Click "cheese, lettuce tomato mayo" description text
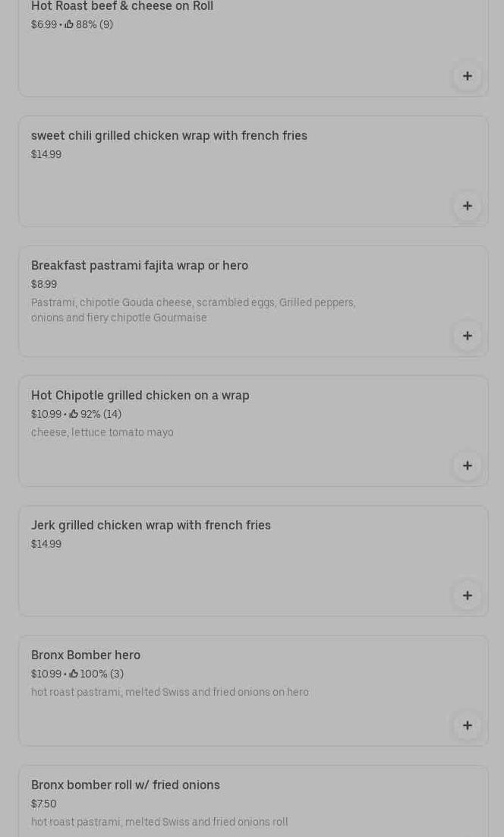The width and height of the screenshot is (504, 837). point(102,432)
